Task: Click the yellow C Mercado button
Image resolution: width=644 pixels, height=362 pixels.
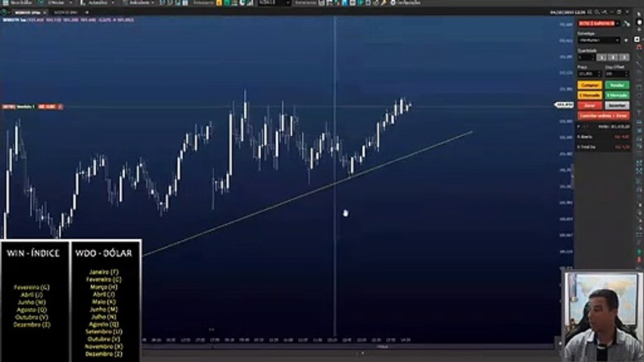Action: (x=590, y=95)
